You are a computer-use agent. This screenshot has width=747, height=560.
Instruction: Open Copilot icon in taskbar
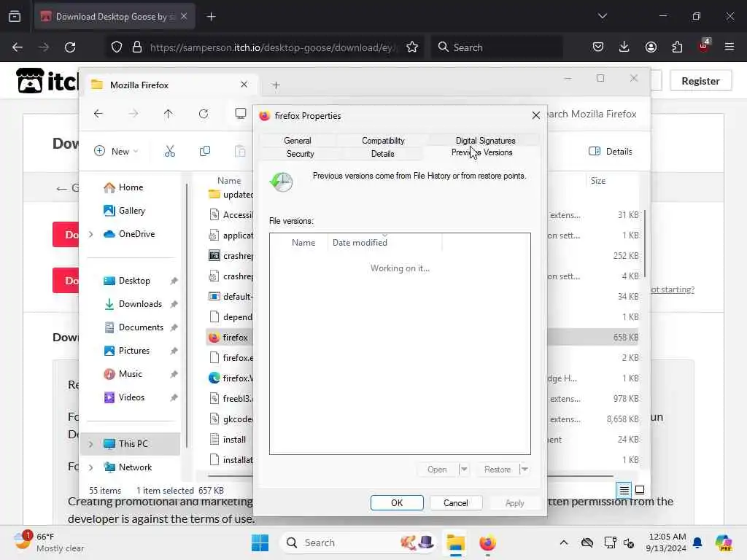(x=724, y=542)
